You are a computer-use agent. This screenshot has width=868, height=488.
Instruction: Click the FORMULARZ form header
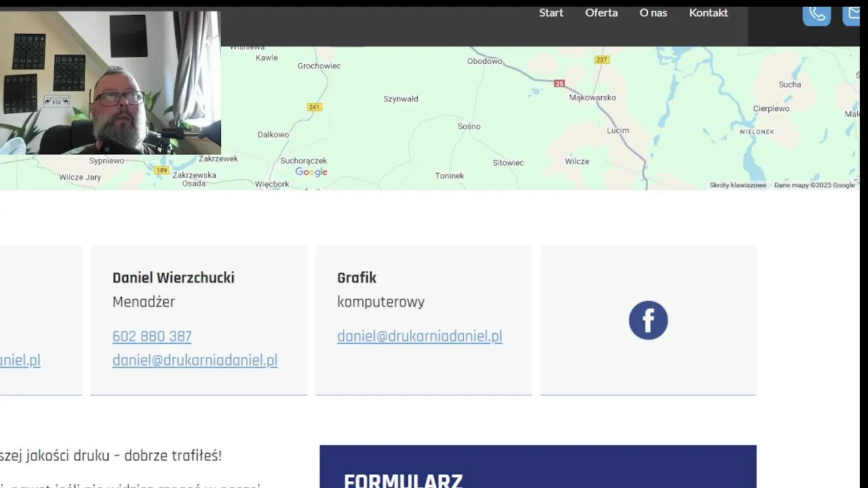pyautogui.click(x=403, y=481)
